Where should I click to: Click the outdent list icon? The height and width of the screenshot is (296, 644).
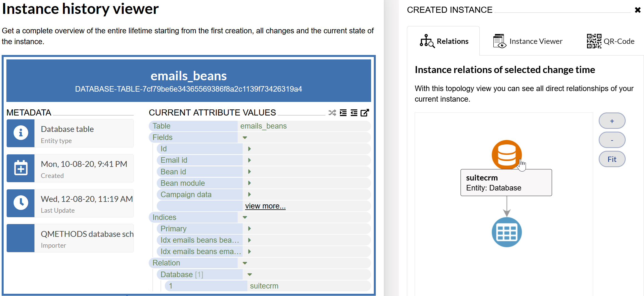[354, 113]
